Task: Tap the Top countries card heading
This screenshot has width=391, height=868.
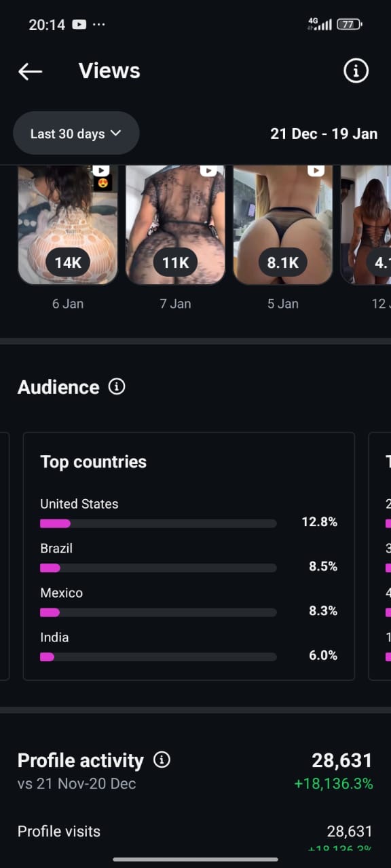Action: [94, 462]
